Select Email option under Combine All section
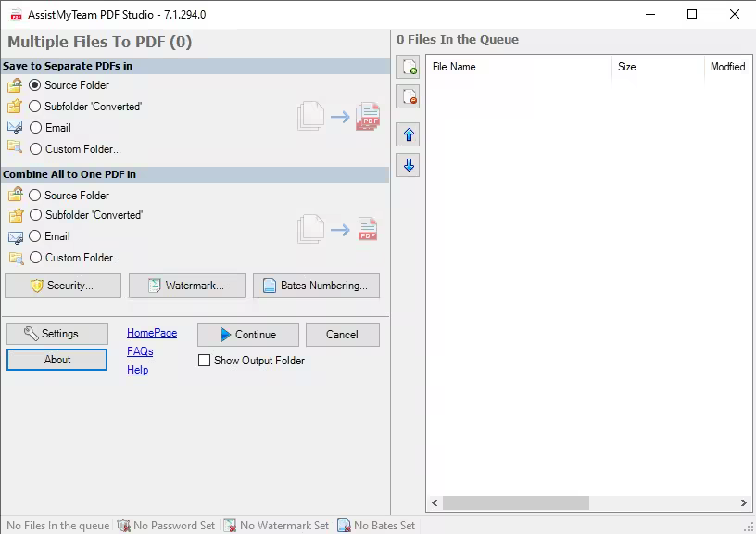 tap(36, 235)
